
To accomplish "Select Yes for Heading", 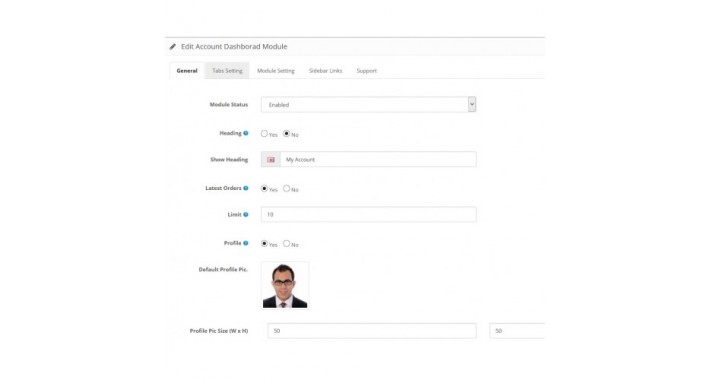I will point(264,134).
